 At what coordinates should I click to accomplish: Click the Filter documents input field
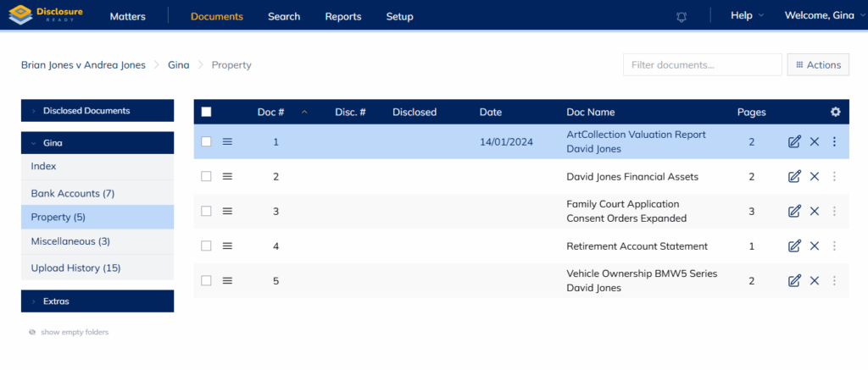pos(702,65)
